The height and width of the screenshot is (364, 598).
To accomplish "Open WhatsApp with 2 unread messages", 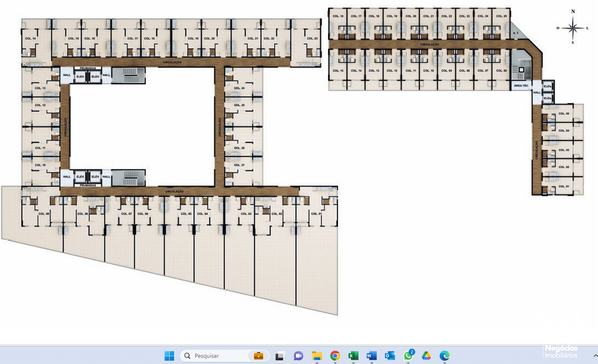I will click(408, 356).
